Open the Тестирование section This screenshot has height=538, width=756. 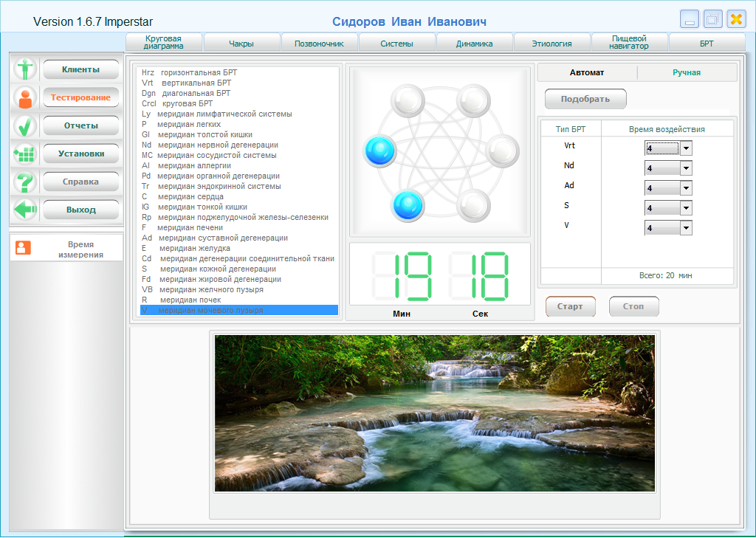[81, 97]
